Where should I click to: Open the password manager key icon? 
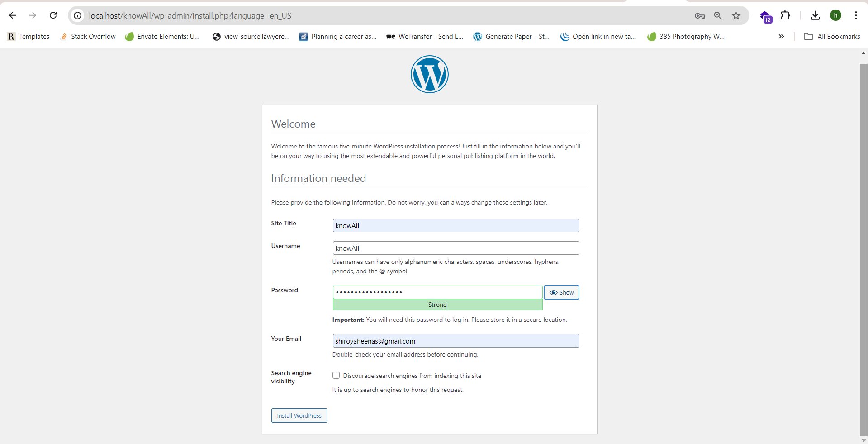coord(699,15)
